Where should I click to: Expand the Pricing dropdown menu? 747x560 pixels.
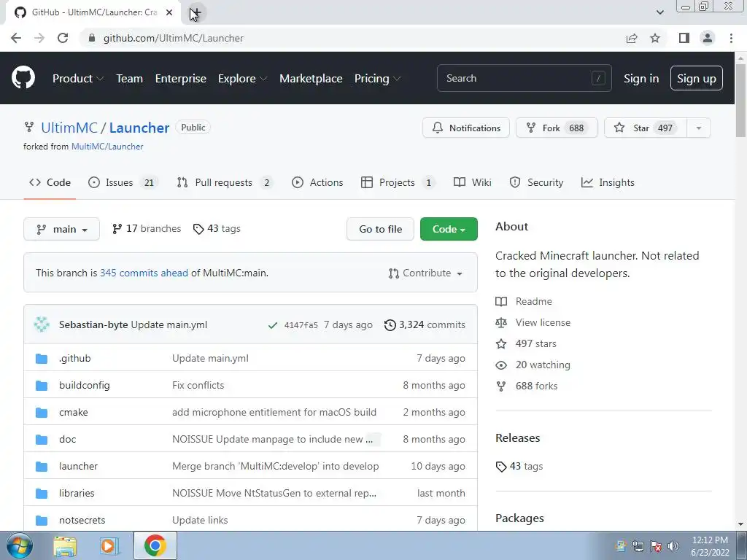click(377, 79)
